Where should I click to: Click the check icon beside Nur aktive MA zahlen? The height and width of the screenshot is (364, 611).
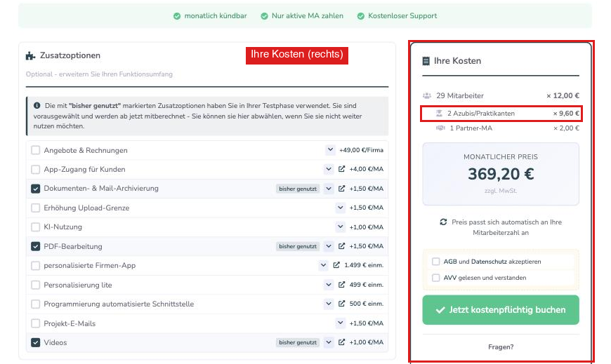(264, 16)
